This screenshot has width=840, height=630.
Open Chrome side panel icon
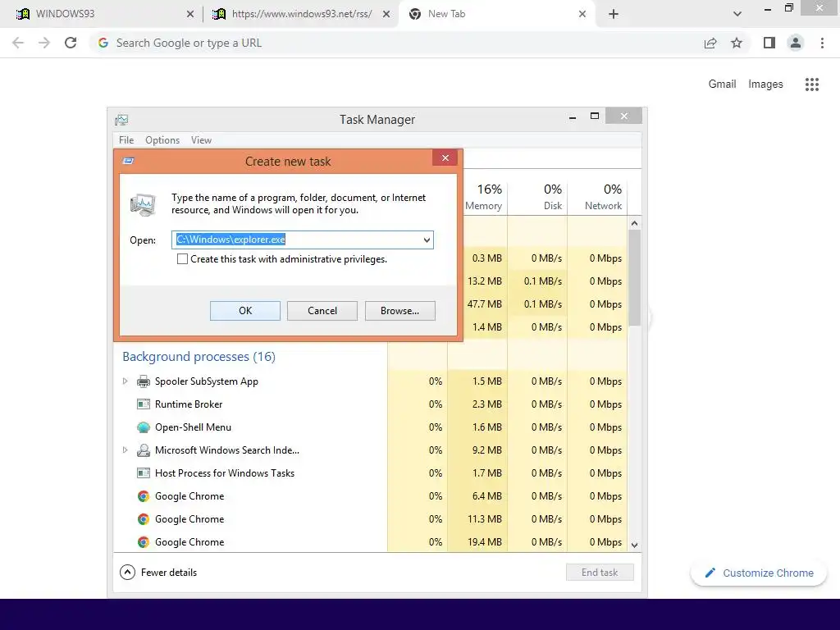coord(769,43)
